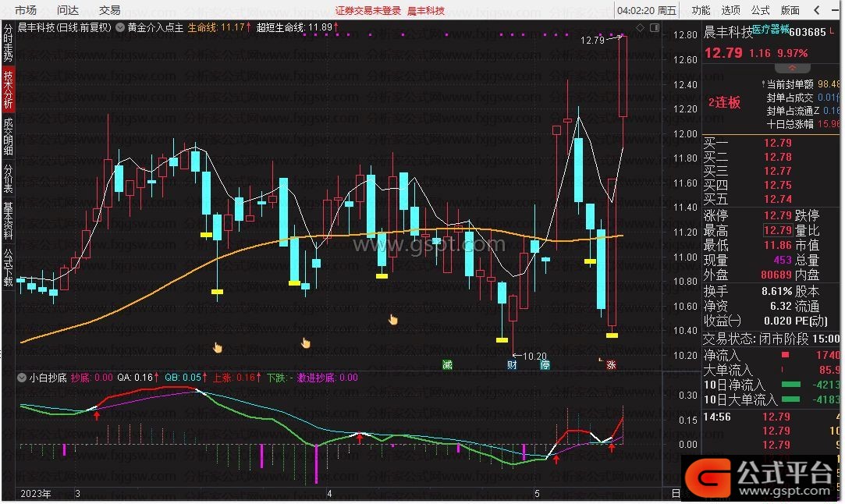845x504 pixels.
Task: Open the 选项 menu
Action: tap(730, 10)
